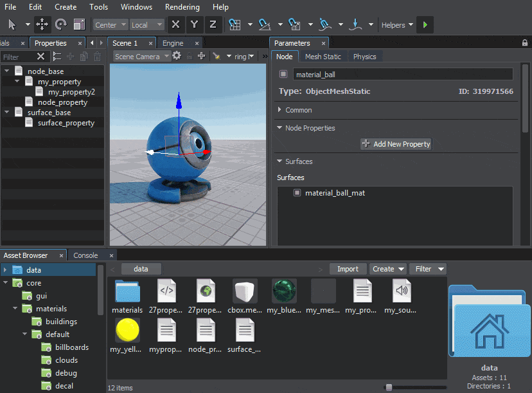
Task: Toggle the X axis constraint
Action: pos(175,24)
